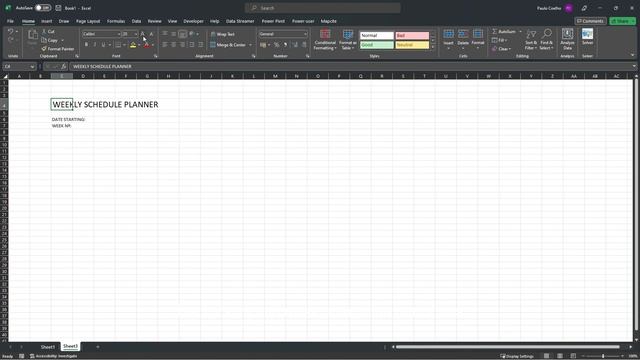Click the AutoSum button
This screenshot has height=360, width=640.
click(x=503, y=31)
